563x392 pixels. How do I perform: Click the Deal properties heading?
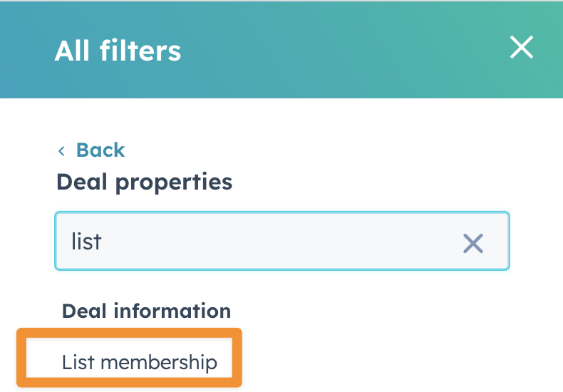click(x=144, y=182)
